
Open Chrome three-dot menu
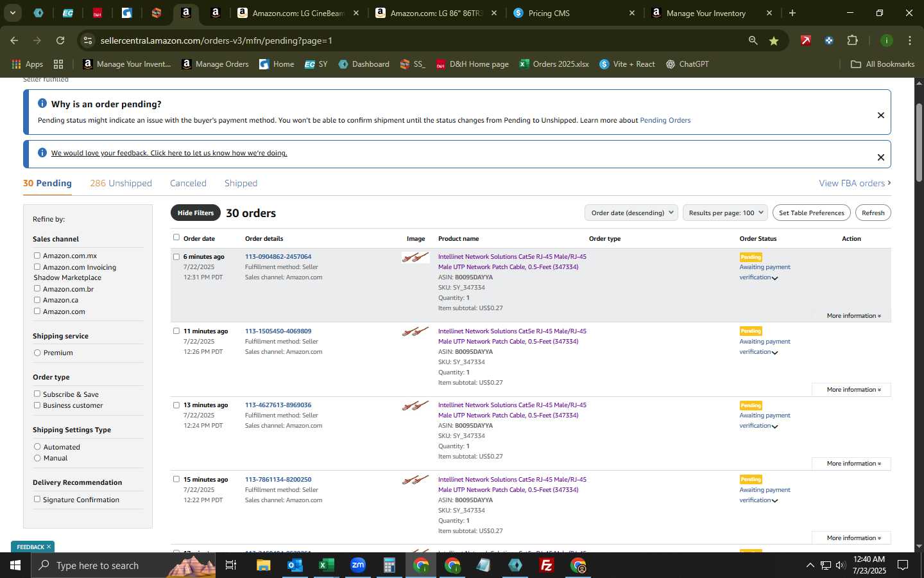coord(909,40)
